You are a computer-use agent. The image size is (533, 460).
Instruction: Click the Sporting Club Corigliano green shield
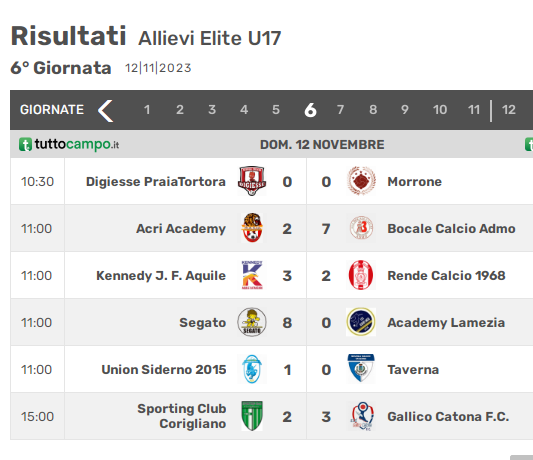coord(252,416)
